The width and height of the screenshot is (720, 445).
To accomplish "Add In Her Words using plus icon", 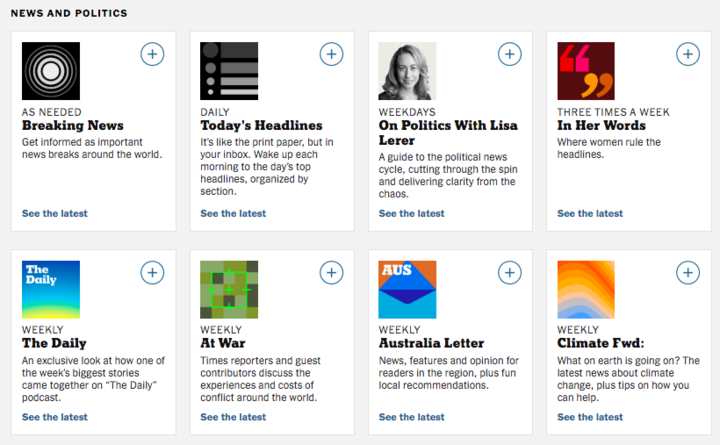I will [x=688, y=54].
